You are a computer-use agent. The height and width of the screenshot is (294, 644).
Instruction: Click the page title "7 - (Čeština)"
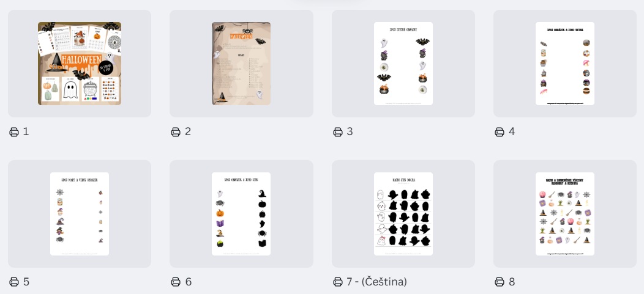376,282
